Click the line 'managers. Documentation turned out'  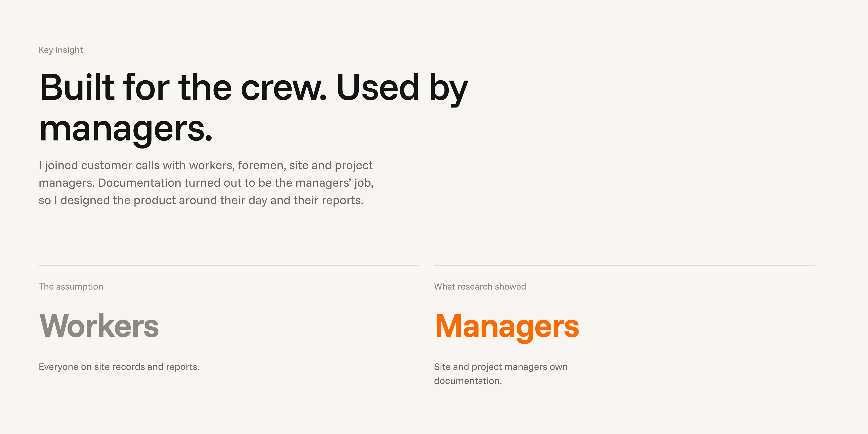point(206,183)
